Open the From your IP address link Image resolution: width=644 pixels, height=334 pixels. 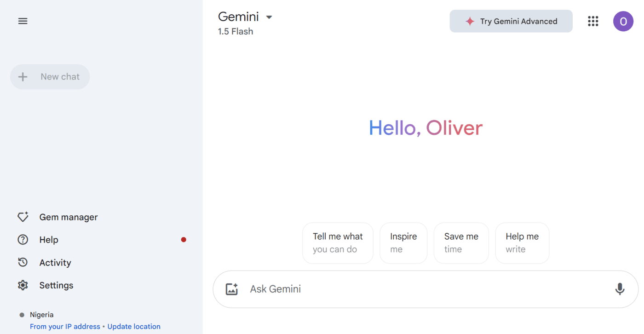65,327
